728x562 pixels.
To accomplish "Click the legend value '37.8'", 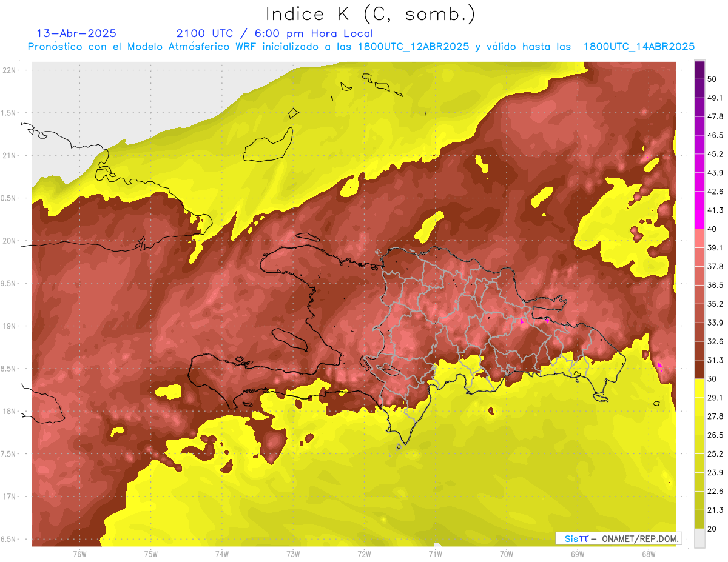I will [x=715, y=266].
